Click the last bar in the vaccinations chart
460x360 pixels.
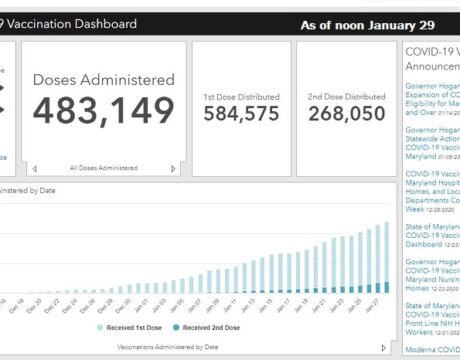click(x=387, y=257)
